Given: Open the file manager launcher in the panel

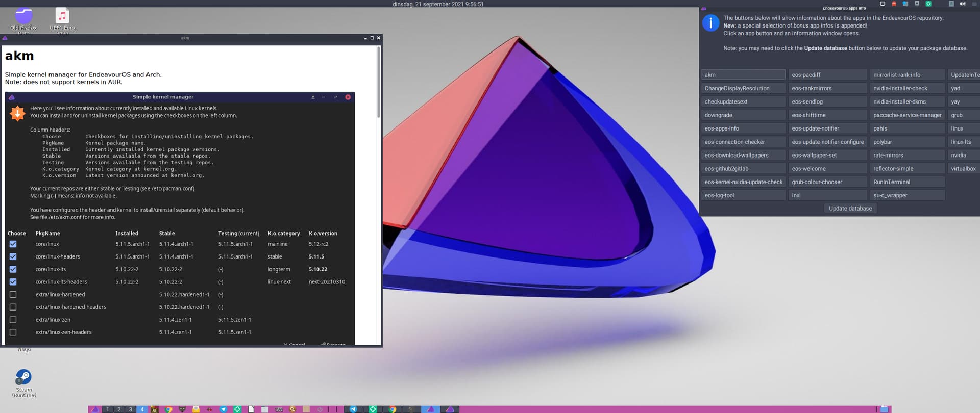Looking at the screenshot, I should (x=265, y=409).
